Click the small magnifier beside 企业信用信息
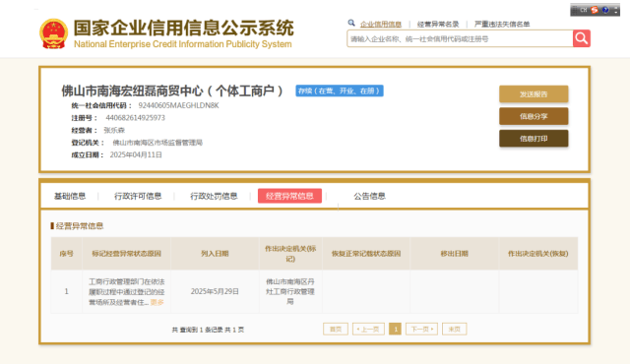 click(351, 24)
